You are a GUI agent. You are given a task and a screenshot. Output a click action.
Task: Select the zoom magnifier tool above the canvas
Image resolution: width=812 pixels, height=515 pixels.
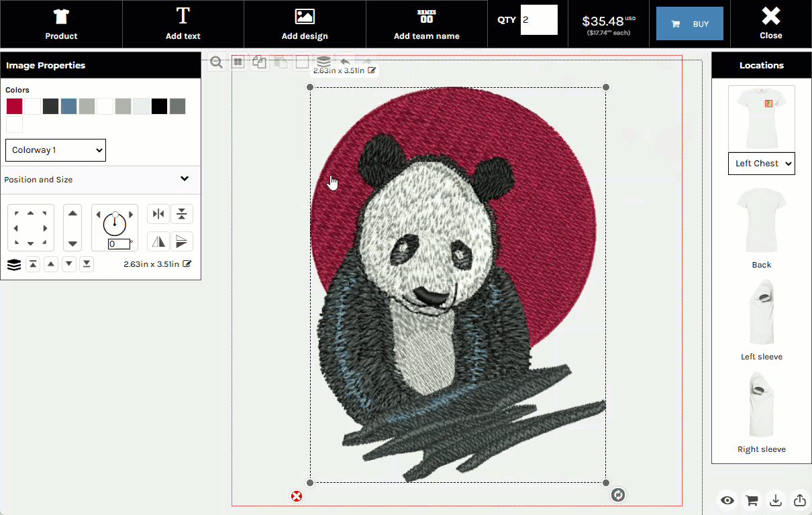coord(216,62)
